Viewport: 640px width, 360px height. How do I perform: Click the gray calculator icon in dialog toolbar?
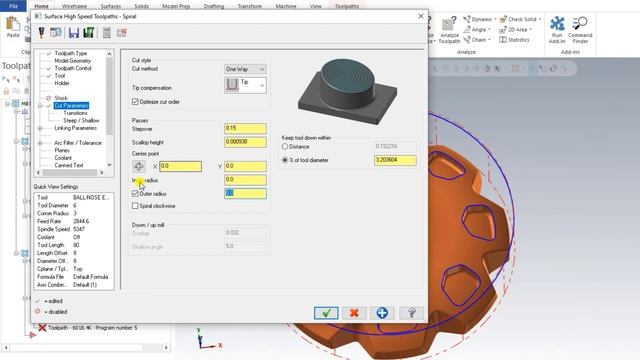107,33
